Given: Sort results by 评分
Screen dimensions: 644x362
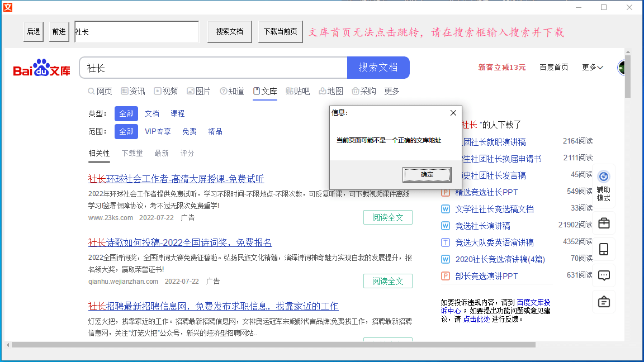Looking at the screenshot, I should coord(187,154).
